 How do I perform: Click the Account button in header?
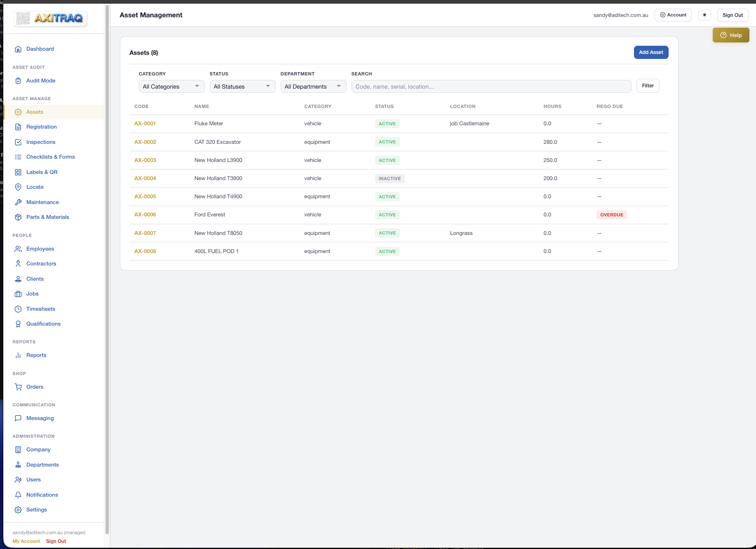point(673,15)
